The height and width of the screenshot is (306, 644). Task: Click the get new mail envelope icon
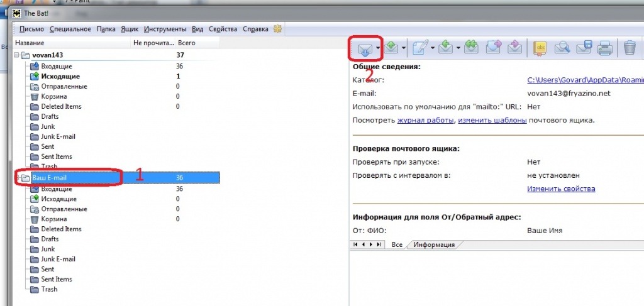(365, 48)
